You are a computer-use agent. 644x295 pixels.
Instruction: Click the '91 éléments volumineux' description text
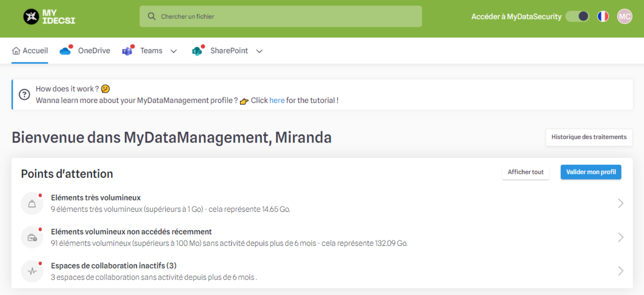[229, 243]
